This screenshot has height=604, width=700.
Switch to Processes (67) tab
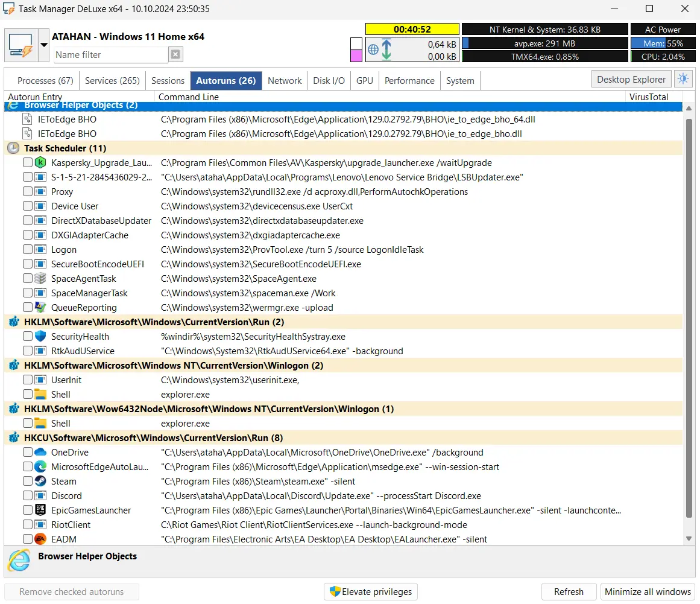coord(45,81)
